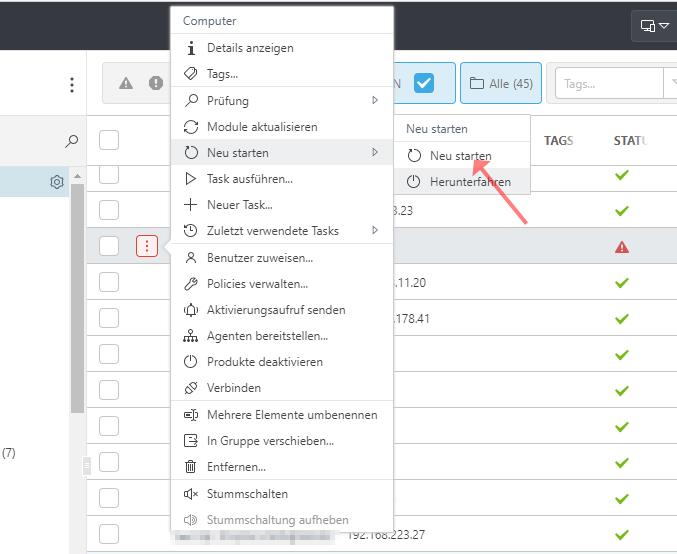Click the left panel vertical scrollbar thumb
Image resolution: width=677 pixels, height=554 pixels.
tap(77, 298)
